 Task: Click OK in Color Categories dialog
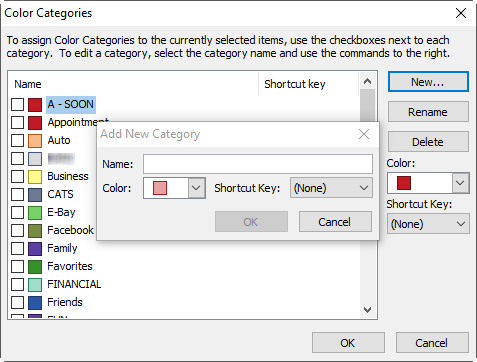point(348,343)
